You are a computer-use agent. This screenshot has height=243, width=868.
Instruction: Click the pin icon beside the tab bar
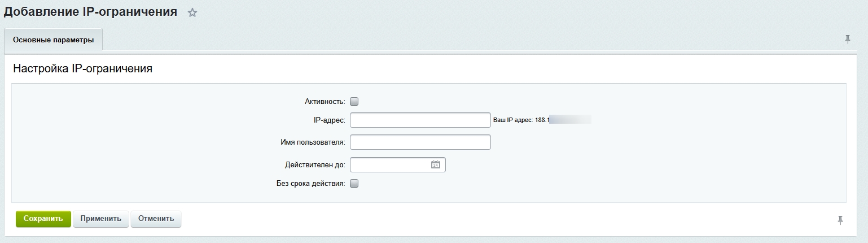click(847, 39)
